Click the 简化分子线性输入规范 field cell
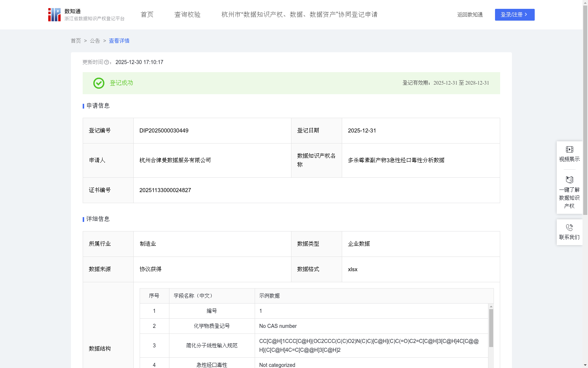This screenshot has height=368, width=588. click(x=212, y=346)
